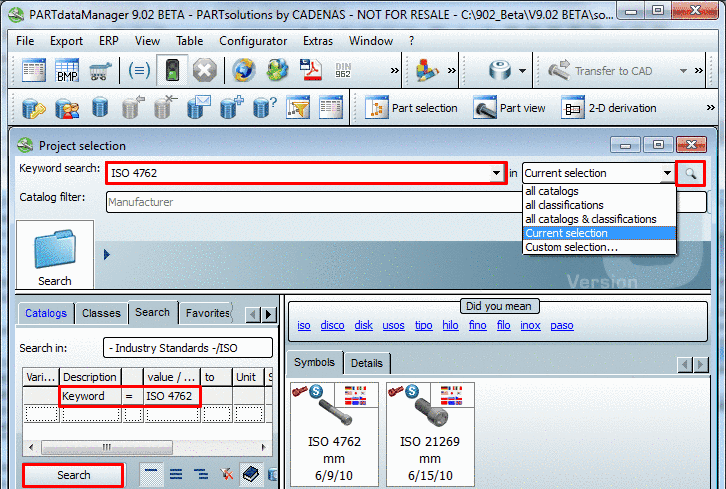This screenshot has height=489, width=726.
Task: Click the Search button at bottom left
Action: point(74,475)
